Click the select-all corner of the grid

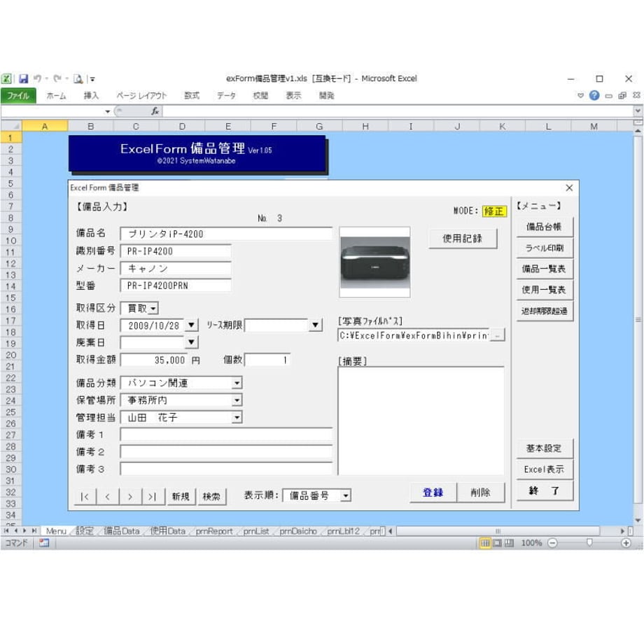coord(11,126)
